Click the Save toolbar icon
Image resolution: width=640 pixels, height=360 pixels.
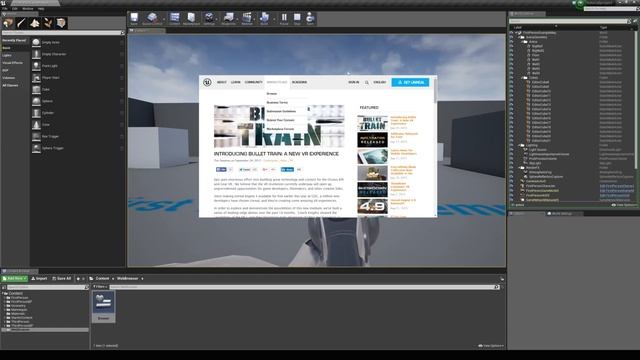pos(134,18)
